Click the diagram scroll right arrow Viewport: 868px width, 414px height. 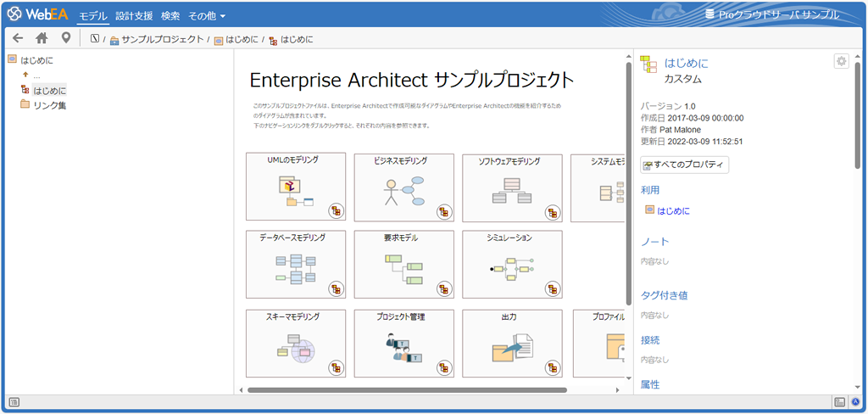pos(618,390)
